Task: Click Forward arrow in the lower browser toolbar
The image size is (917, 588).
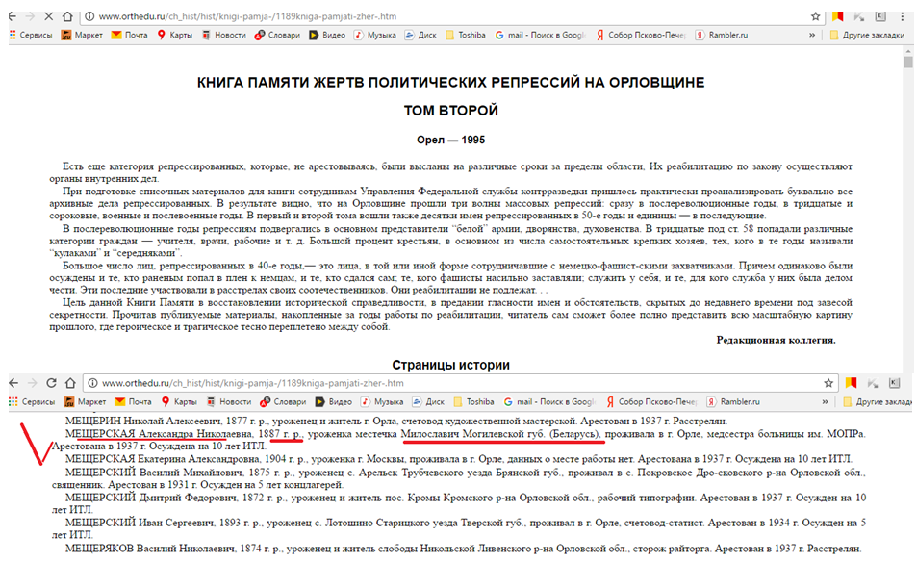Action: pyautogui.click(x=32, y=383)
